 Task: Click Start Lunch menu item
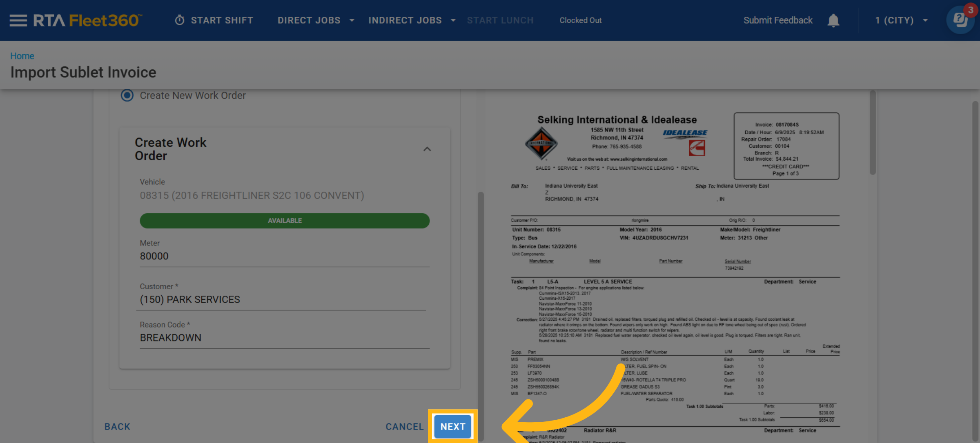pyautogui.click(x=500, y=20)
